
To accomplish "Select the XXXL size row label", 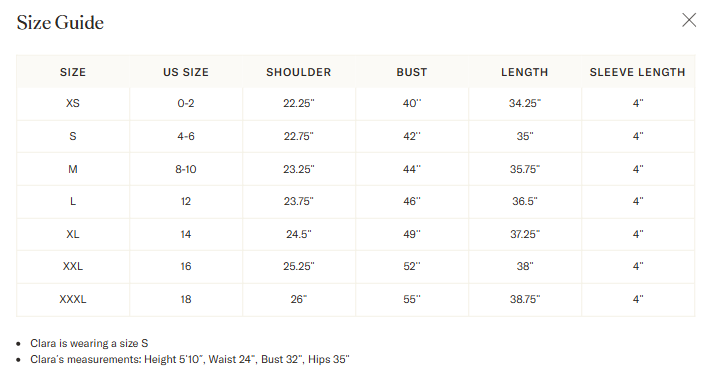I will (73, 299).
